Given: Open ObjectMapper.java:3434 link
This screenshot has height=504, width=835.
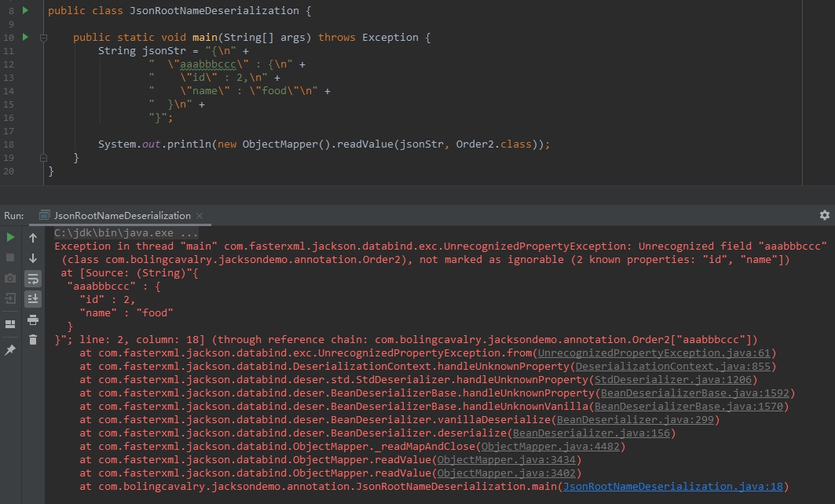Looking at the screenshot, I should [x=507, y=459].
